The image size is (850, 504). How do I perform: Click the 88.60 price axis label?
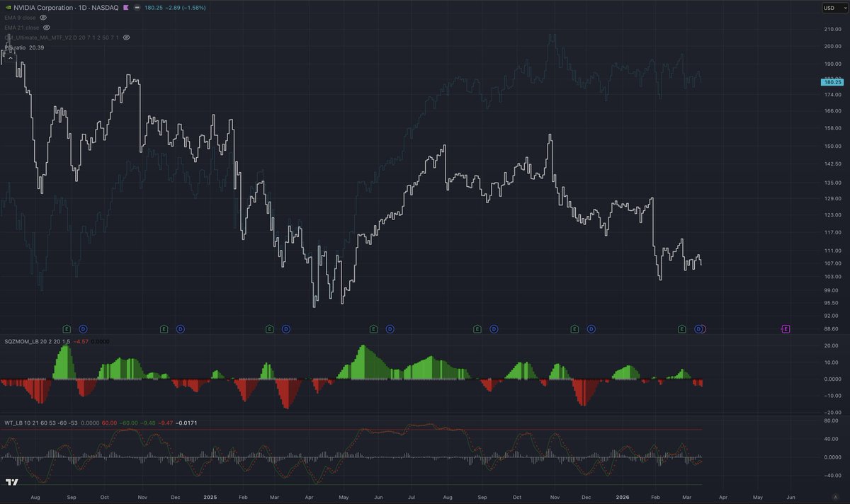click(832, 329)
